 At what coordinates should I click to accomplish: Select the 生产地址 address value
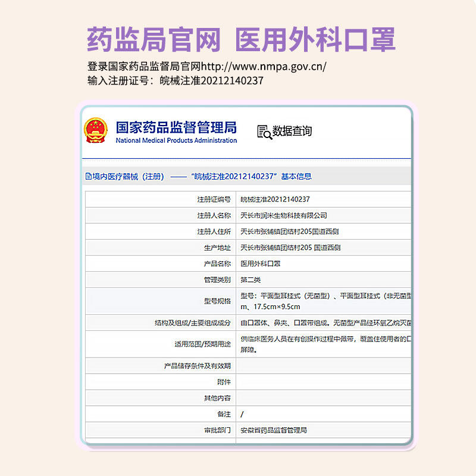290,248
